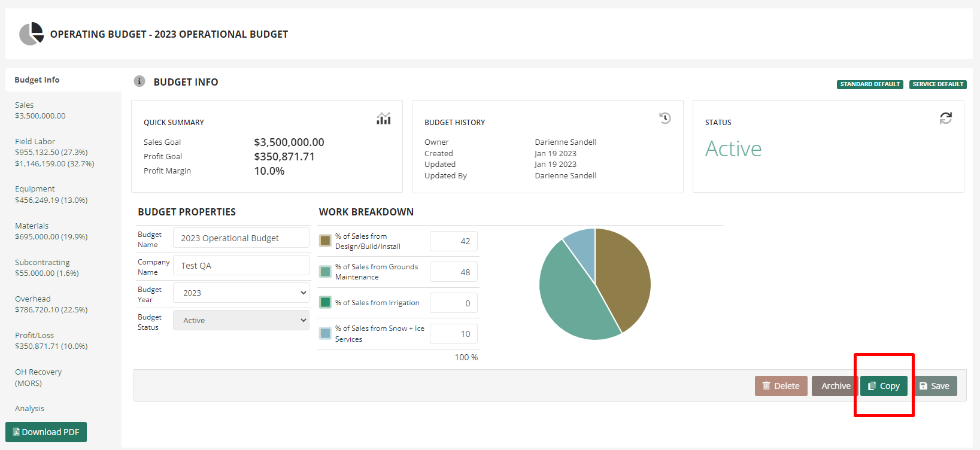
Task: Open Profit/Loss sidebar section
Action: 51,340
